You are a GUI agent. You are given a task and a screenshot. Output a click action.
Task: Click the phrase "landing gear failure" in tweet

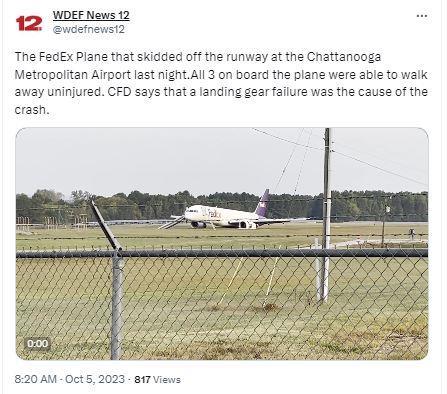253,92
